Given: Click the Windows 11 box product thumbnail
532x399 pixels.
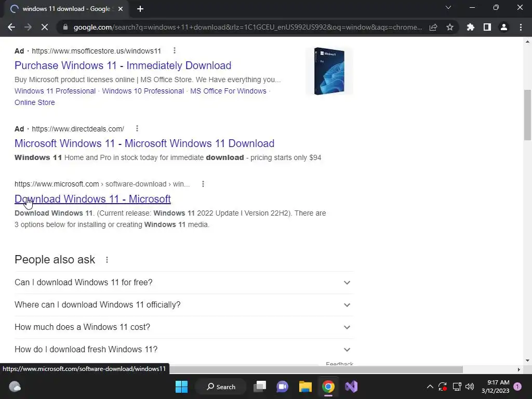Looking at the screenshot, I should 329,71.
